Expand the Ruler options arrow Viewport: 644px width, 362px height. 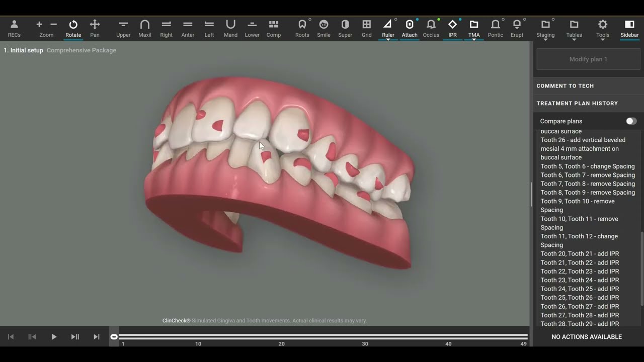pyautogui.click(x=388, y=40)
